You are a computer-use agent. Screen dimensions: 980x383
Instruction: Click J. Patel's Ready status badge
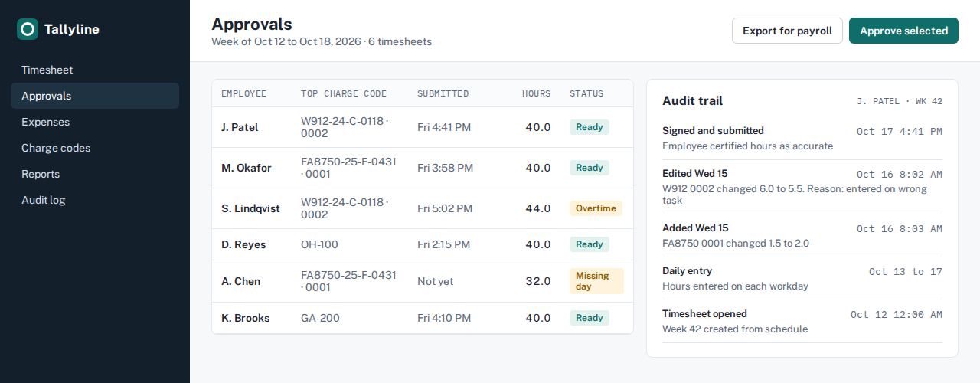pos(590,127)
